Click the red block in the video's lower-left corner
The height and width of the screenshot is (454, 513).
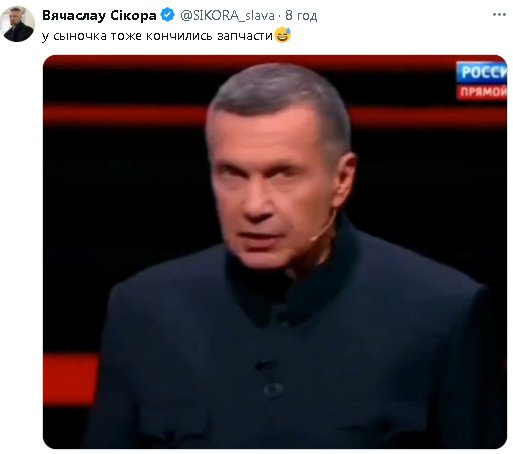click(x=71, y=380)
